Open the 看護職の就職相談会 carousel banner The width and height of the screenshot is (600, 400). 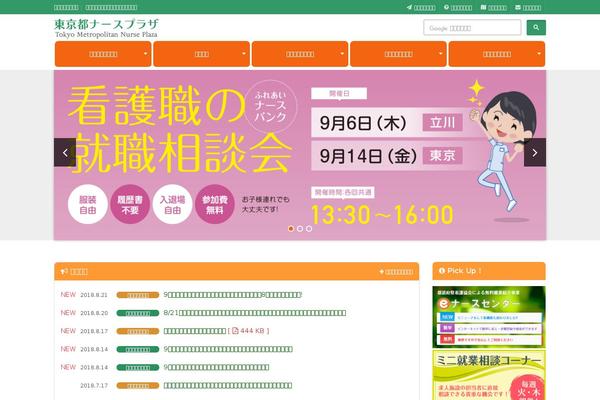click(x=300, y=155)
